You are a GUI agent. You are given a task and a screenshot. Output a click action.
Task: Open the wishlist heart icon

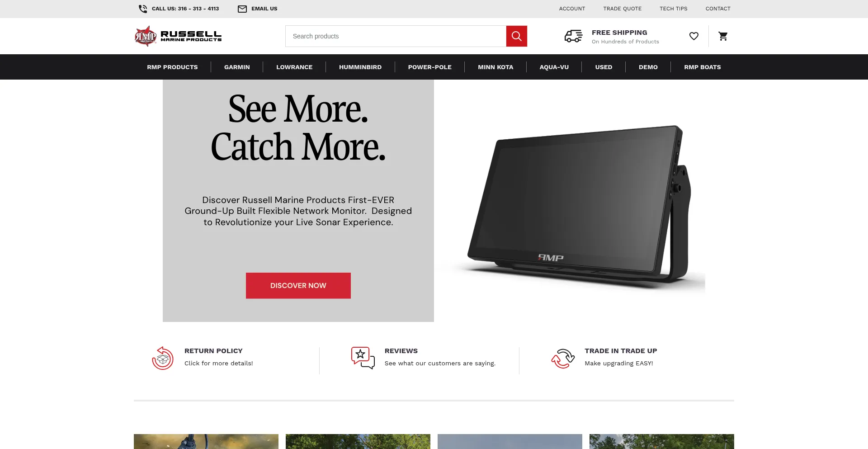694,36
